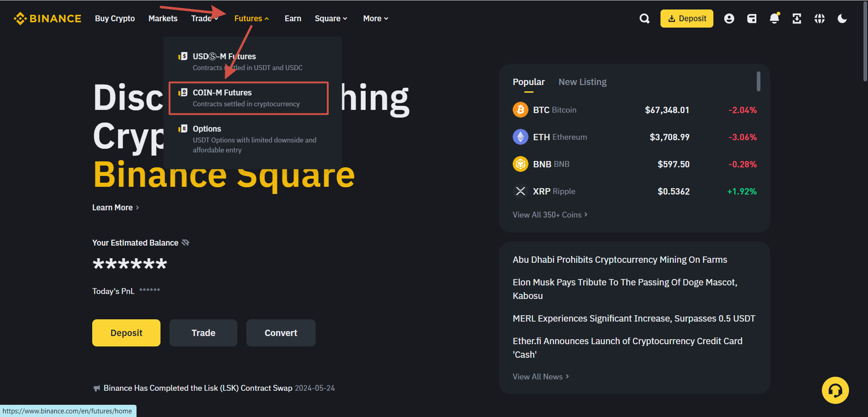Click the yellow Deposit header button
Screen dimensions: 868x417
(x=687, y=19)
